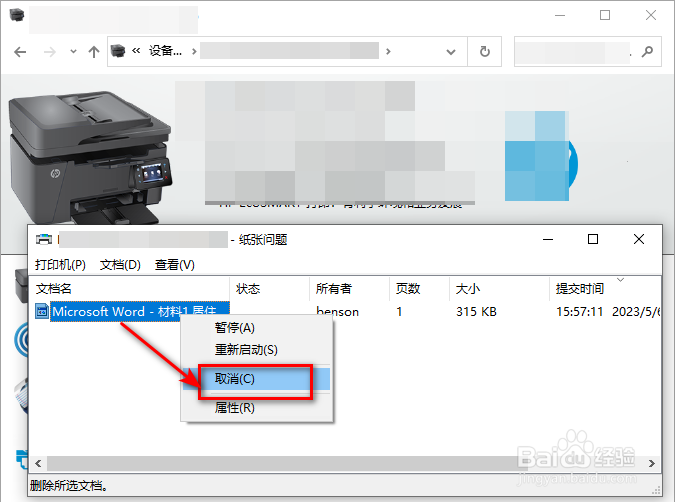Go forward in Explorer window
Image resolution: width=675 pixels, height=502 pixels.
point(50,52)
